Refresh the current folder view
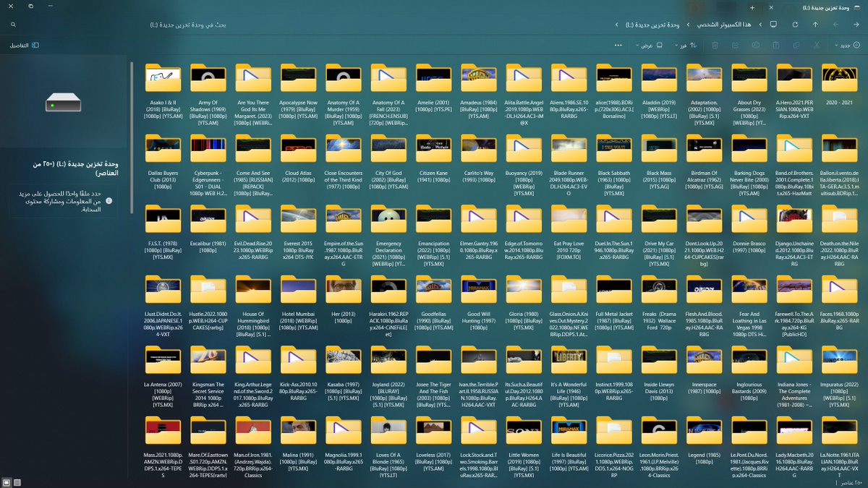868x488 pixels. (794, 25)
